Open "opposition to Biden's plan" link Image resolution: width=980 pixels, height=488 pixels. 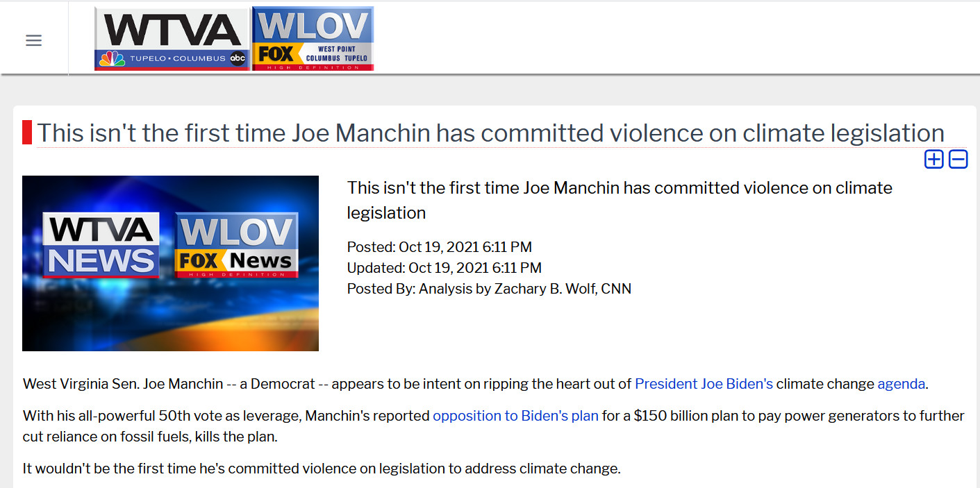[x=515, y=416]
